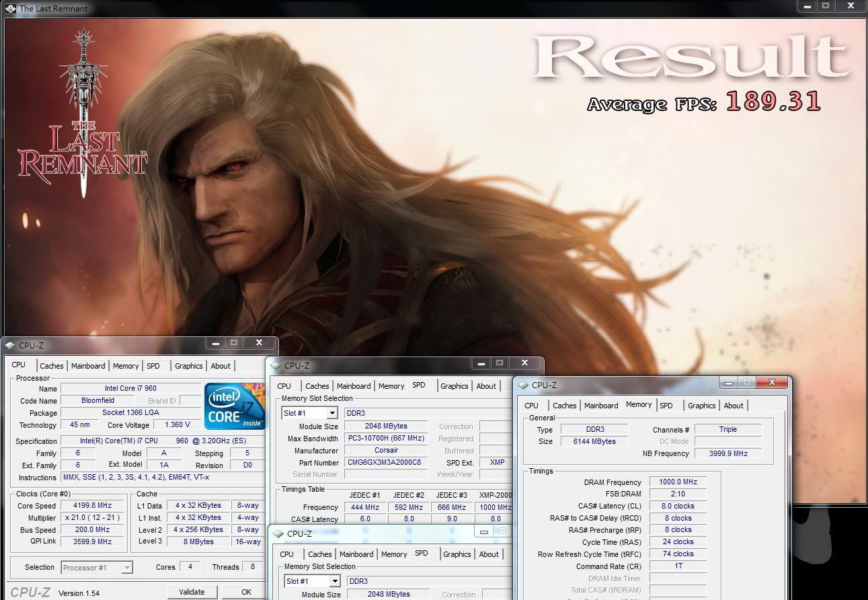
Task: Click CPU-Z icon in the processor window title bar
Action: [x=9, y=345]
